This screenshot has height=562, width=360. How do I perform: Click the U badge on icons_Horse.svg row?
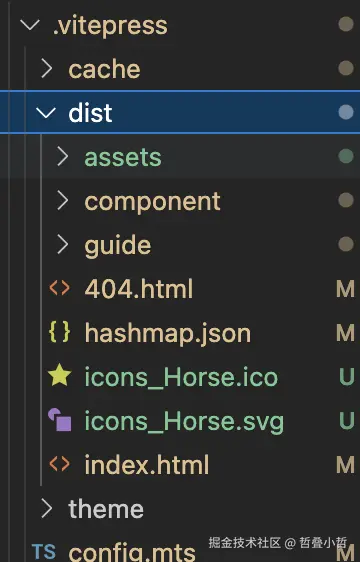[346, 421]
